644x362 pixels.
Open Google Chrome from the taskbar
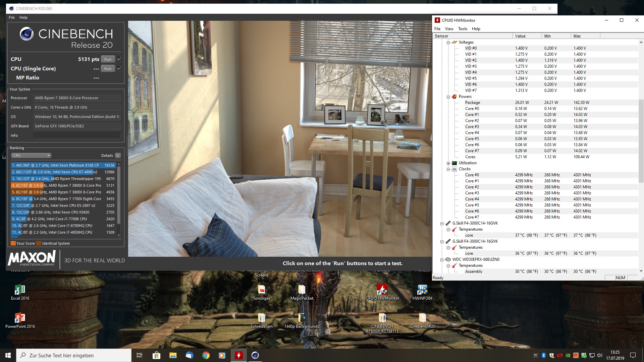tap(206, 355)
